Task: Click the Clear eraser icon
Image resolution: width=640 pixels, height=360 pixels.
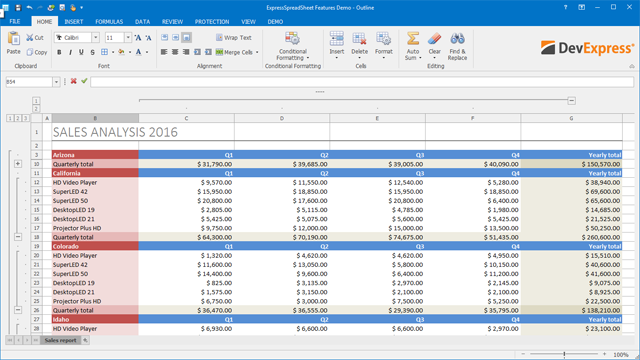Action: 435,39
